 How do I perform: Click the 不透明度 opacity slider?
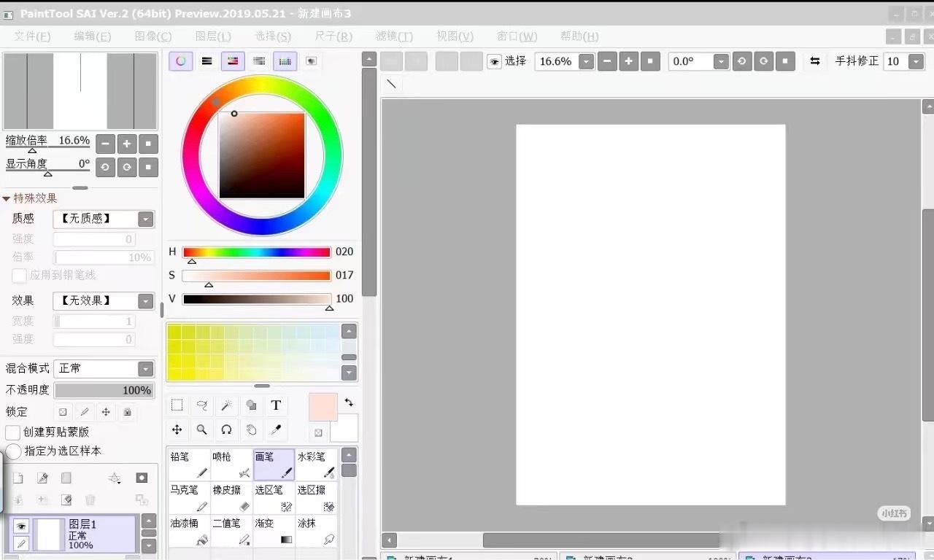pos(104,390)
